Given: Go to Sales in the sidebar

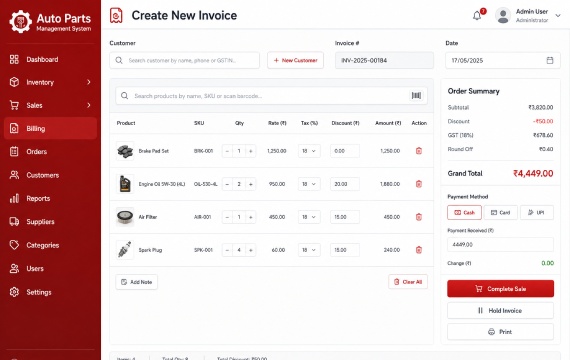Looking at the screenshot, I should click(x=50, y=105).
